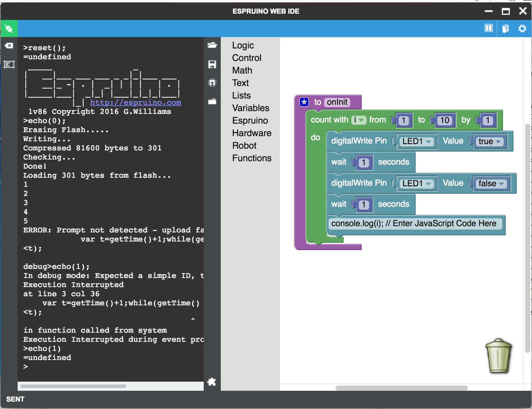Click 'debug>echo(1);' terminal line
Viewport: 532px width, 409px height.
point(56,267)
